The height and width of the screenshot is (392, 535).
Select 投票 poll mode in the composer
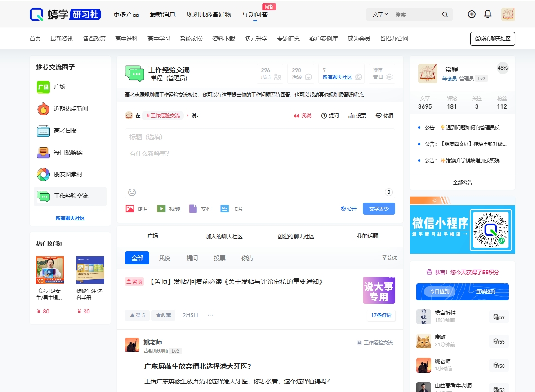357,115
